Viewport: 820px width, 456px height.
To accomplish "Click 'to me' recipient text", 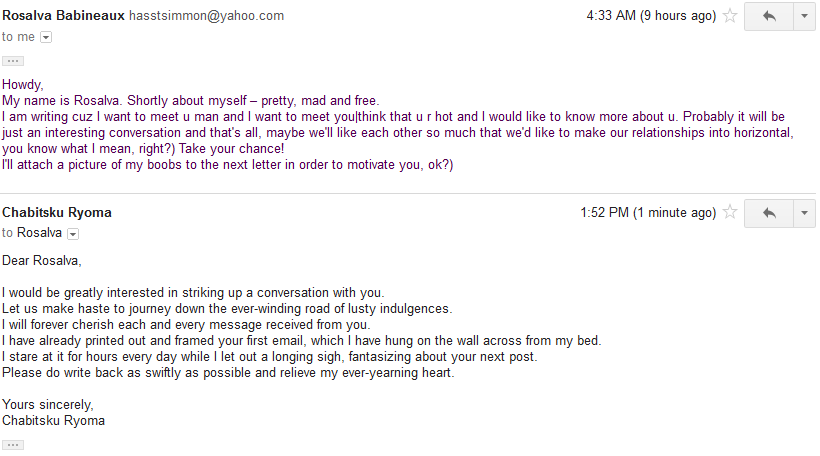I will (x=18, y=37).
